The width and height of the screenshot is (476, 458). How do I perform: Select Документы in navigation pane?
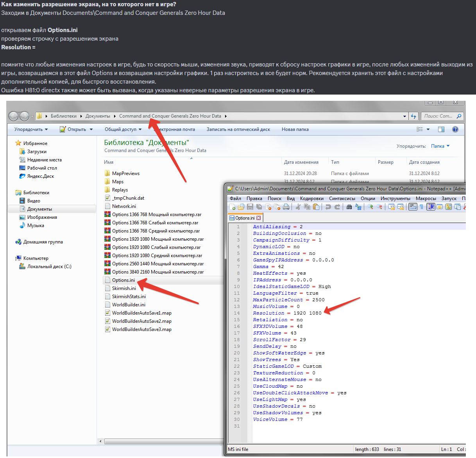(39, 209)
